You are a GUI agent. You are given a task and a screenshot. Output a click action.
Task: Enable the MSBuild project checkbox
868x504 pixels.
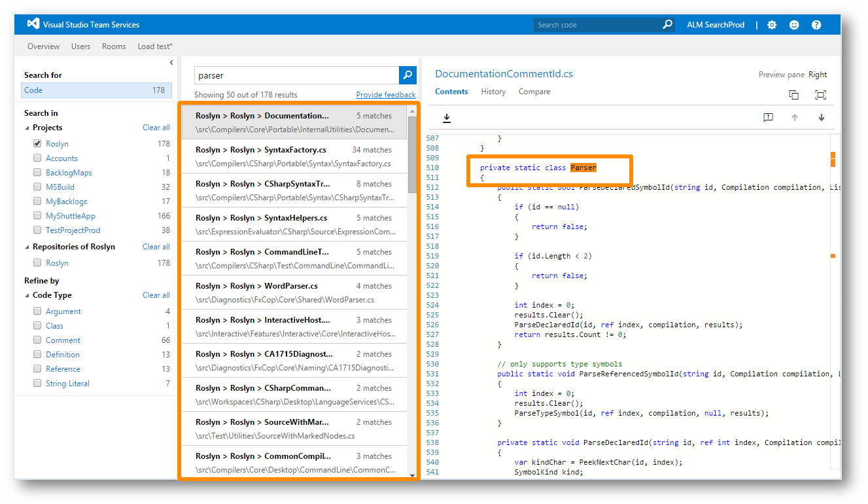[37, 187]
